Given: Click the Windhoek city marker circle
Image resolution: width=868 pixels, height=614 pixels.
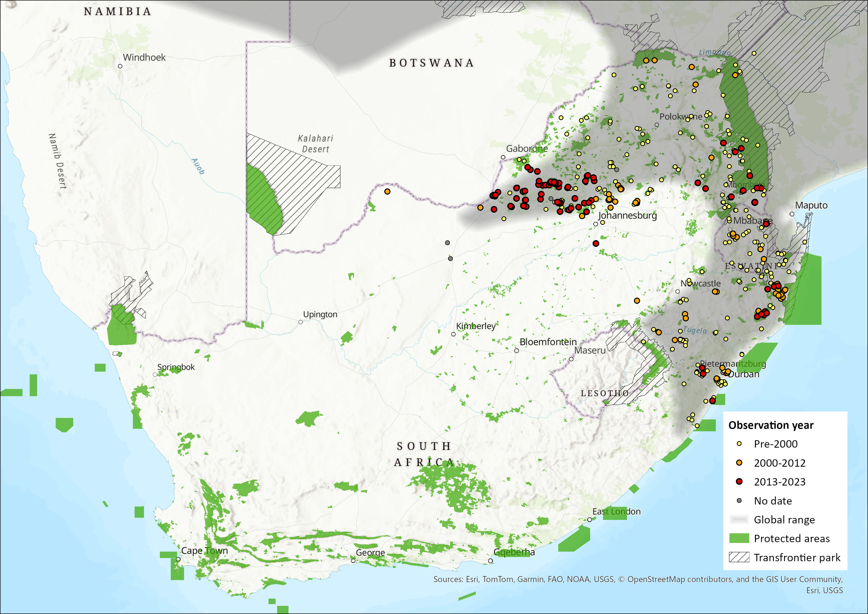Looking at the screenshot, I should click(x=120, y=66).
